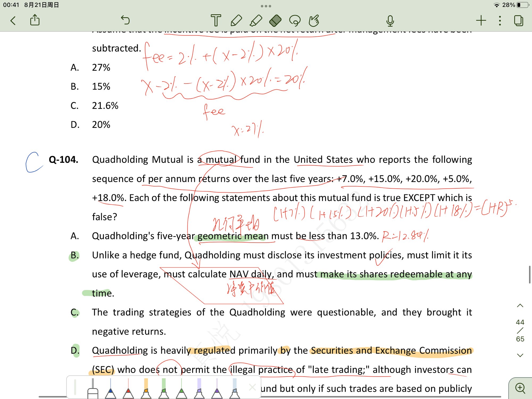Image resolution: width=532 pixels, height=399 pixels.
Task: Pick the orange highlighter preset
Action: [146, 388]
